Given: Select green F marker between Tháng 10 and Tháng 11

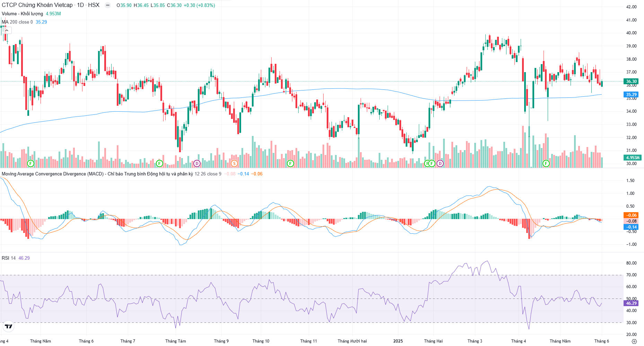Looking at the screenshot, I should tap(290, 163).
